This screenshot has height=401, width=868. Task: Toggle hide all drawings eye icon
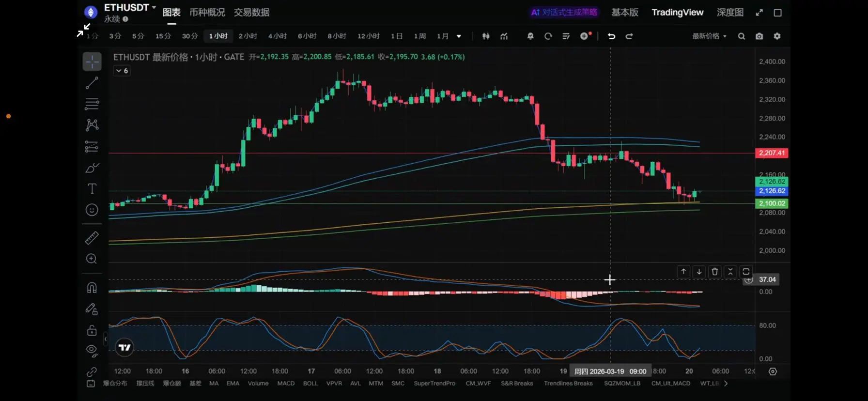pos(92,351)
